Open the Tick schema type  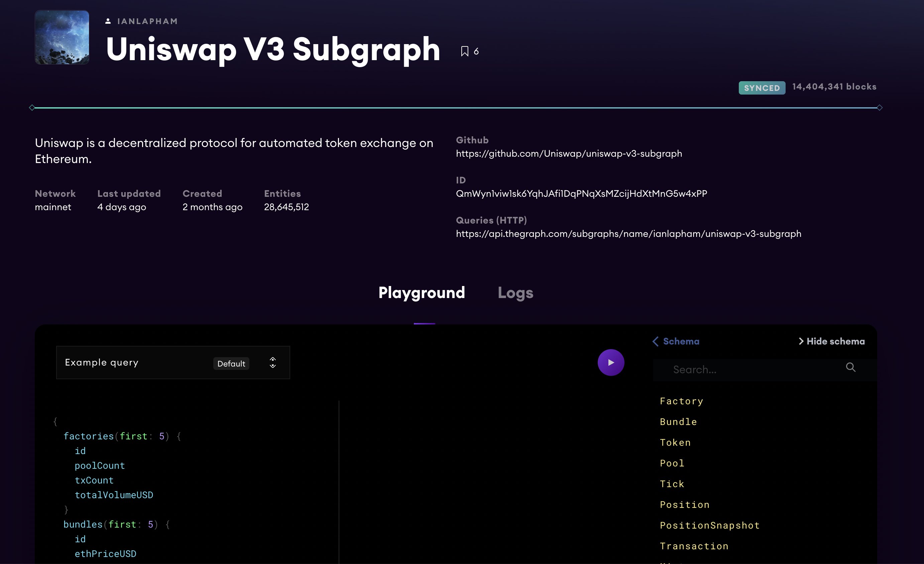tap(672, 484)
